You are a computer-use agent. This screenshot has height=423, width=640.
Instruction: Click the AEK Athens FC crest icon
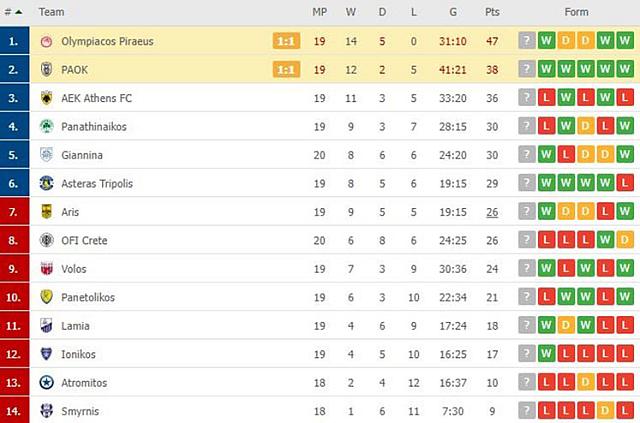click(x=46, y=98)
